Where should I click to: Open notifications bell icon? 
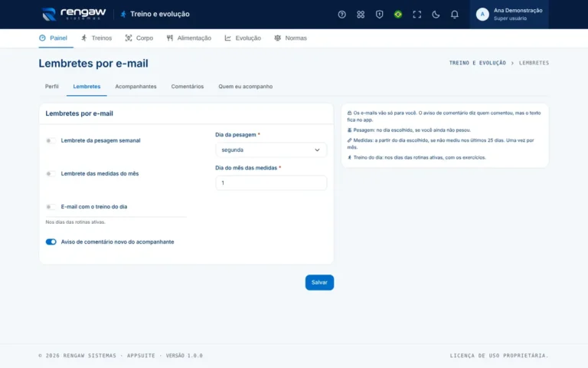(x=454, y=15)
